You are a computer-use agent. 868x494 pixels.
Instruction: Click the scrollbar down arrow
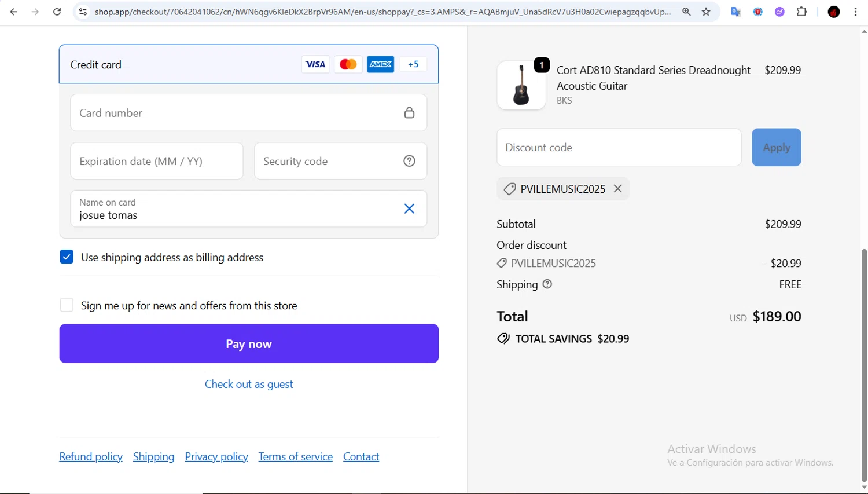(864, 488)
